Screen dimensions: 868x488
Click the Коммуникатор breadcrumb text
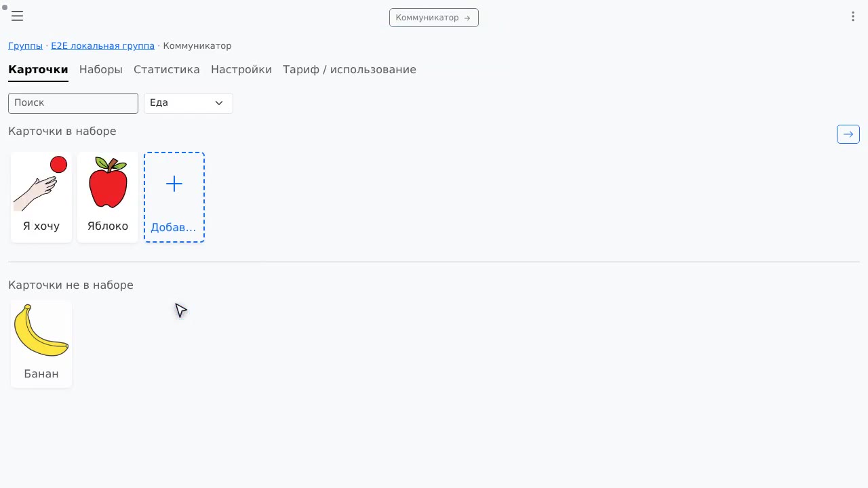click(197, 46)
